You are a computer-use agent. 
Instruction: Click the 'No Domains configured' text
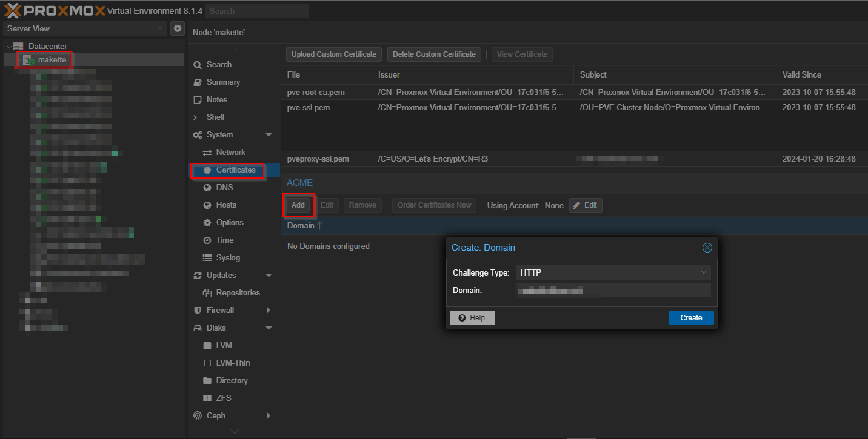coord(329,246)
